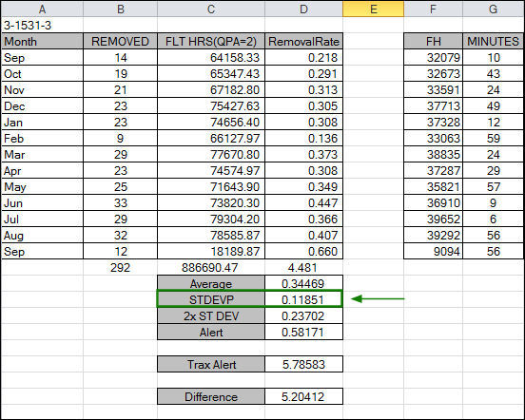Select flight hours cell 77670.80
Screen dimensions: 525x420
click(211, 155)
